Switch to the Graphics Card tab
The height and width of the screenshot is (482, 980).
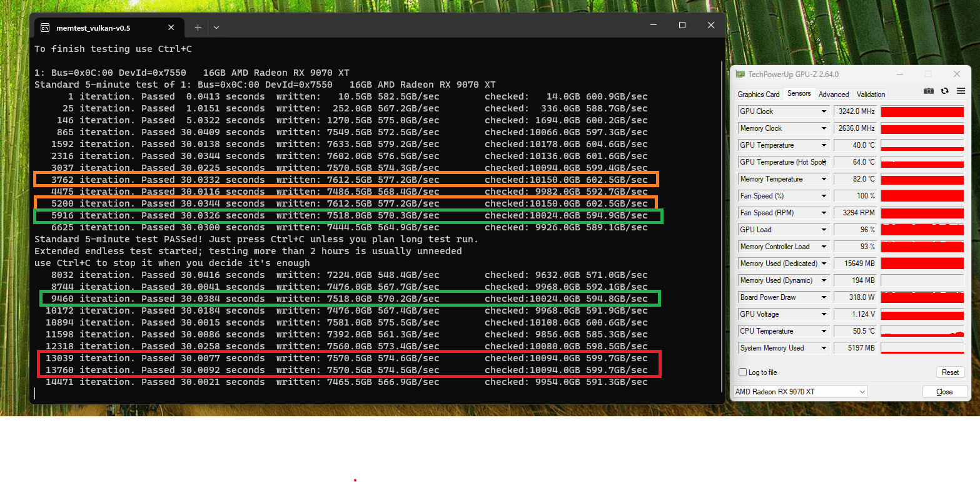click(x=758, y=95)
